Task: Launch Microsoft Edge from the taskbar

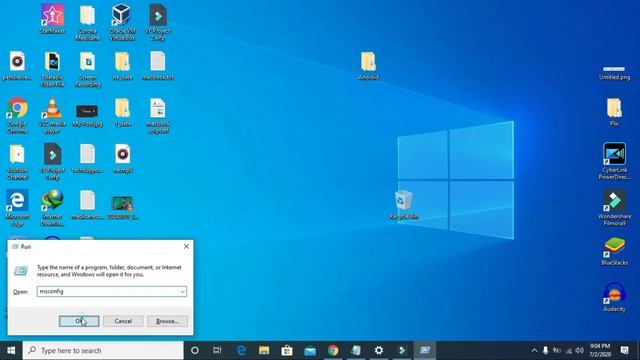Action: [241, 350]
